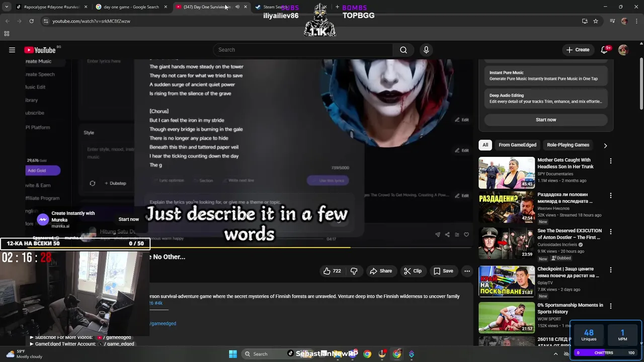Image resolution: width=644 pixels, height=362 pixels.
Task: Open a new Chrome tab
Action: pyautogui.click(x=337, y=7)
